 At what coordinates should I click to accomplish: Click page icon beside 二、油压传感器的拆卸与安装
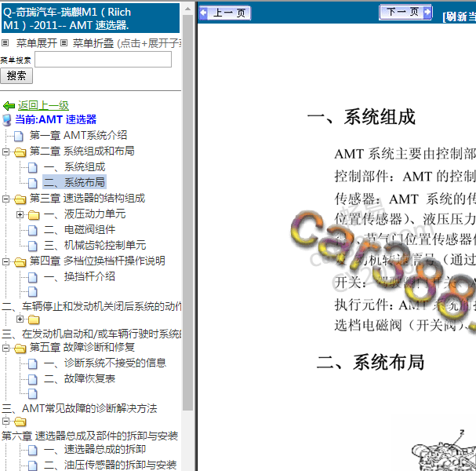tap(33, 466)
